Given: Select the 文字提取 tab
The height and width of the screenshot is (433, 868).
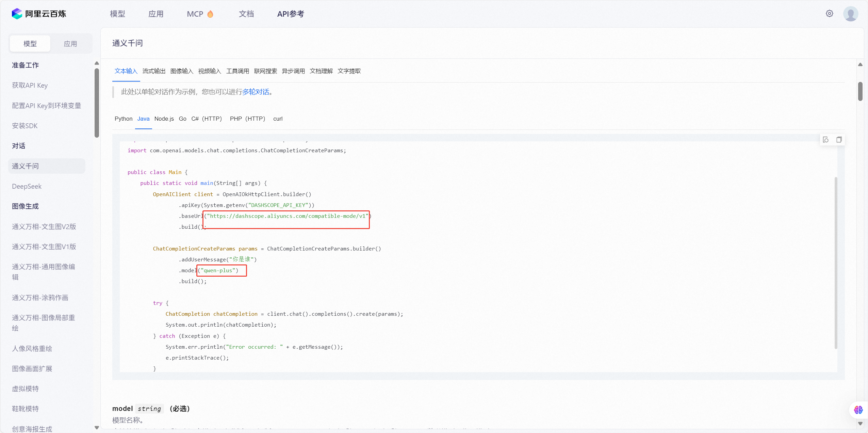Looking at the screenshot, I should [349, 71].
